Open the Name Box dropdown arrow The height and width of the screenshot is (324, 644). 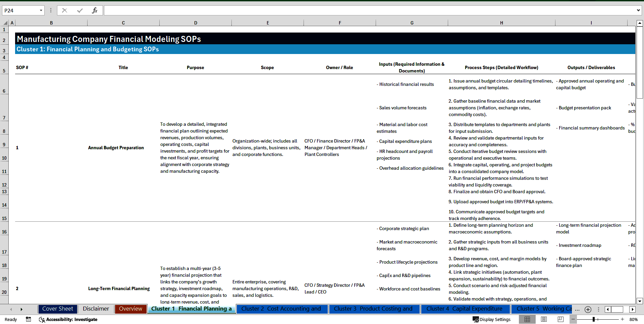point(41,10)
